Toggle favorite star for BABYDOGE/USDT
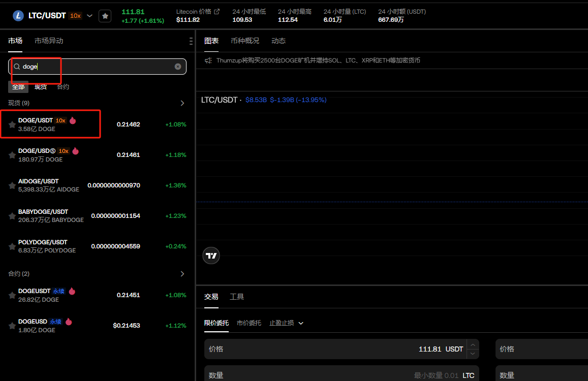The image size is (588, 381). (x=12, y=216)
